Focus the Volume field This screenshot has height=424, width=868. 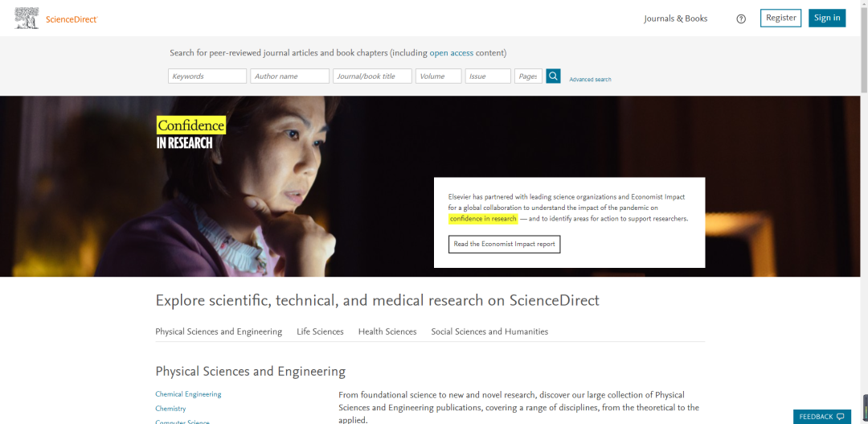(439, 76)
